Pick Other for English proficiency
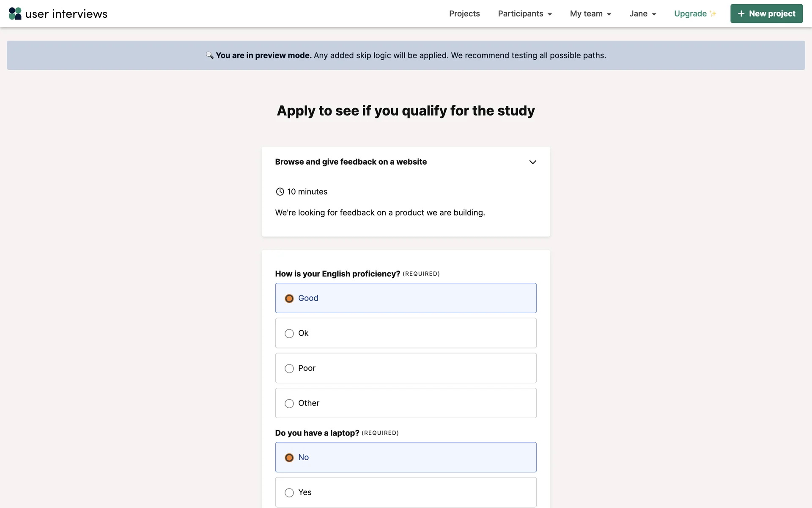812x508 pixels. tap(289, 403)
